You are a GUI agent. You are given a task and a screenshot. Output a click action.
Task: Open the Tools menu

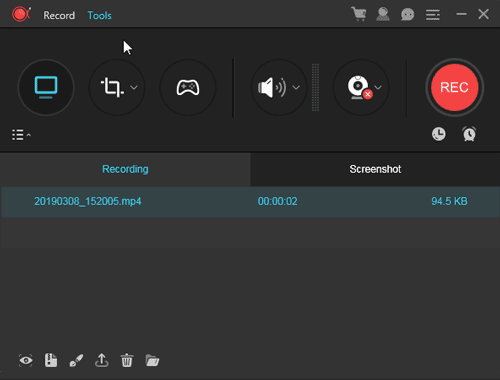99,15
